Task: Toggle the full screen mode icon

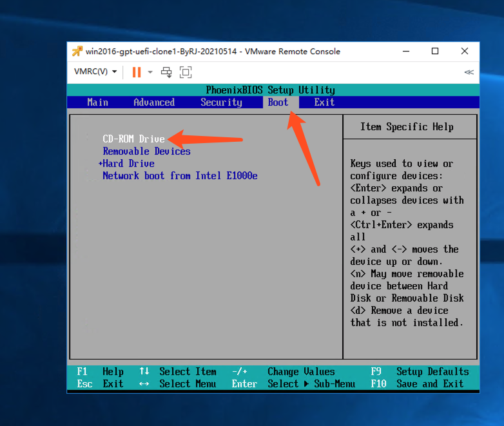Action: tap(186, 72)
